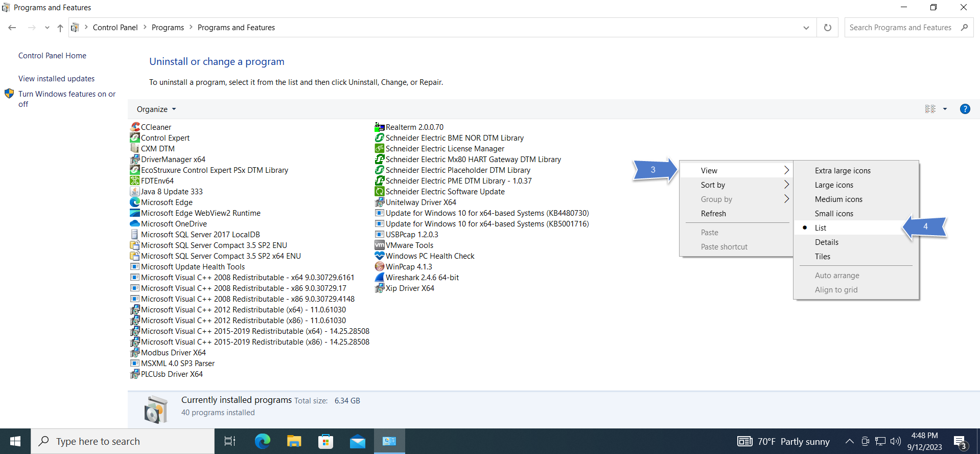This screenshot has height=454, width=980.
Task: Launch File Explorer from the taskbar
Action: 294,441
